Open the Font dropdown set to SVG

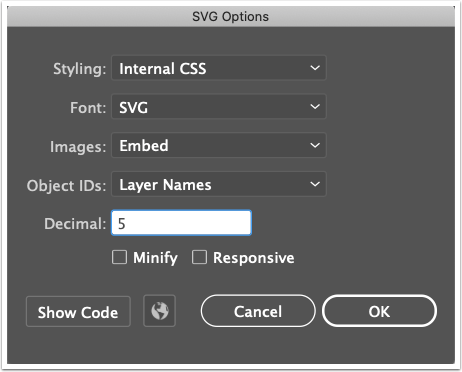[x=219, y=107]
